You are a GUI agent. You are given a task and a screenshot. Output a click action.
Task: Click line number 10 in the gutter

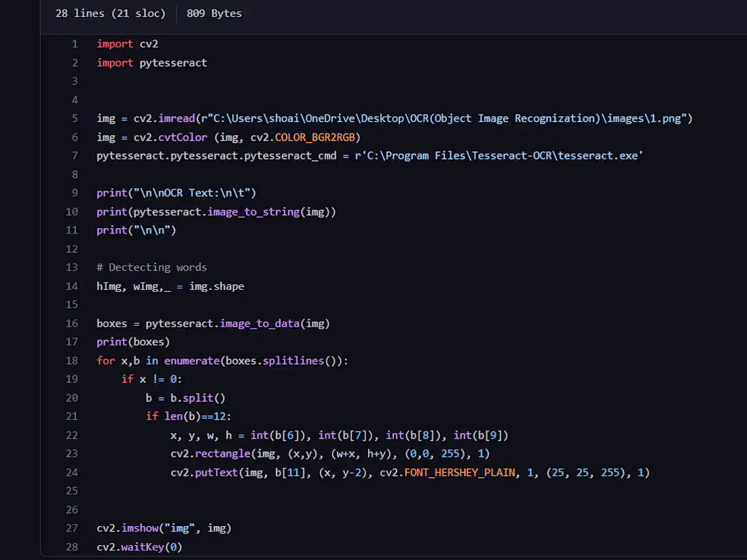(72, 211)
